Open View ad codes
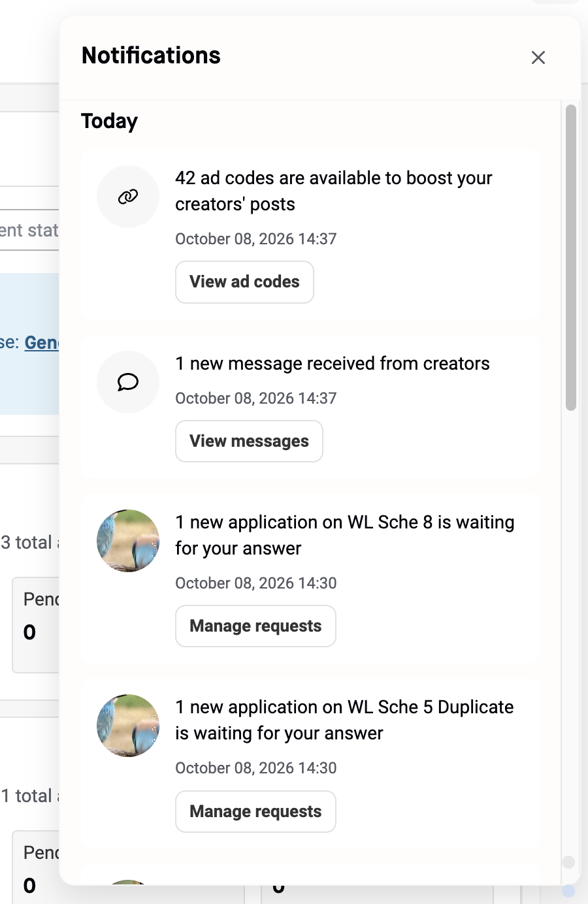The height and width of the screenshot is (904, 588). 244,282
